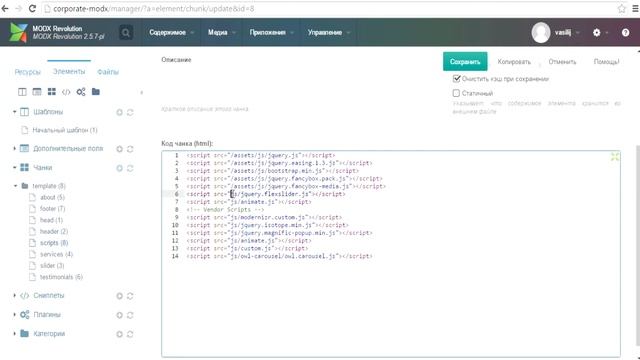Click the add icon in Шаблоны row
This screenshot has width=640, height=360.
119,112
